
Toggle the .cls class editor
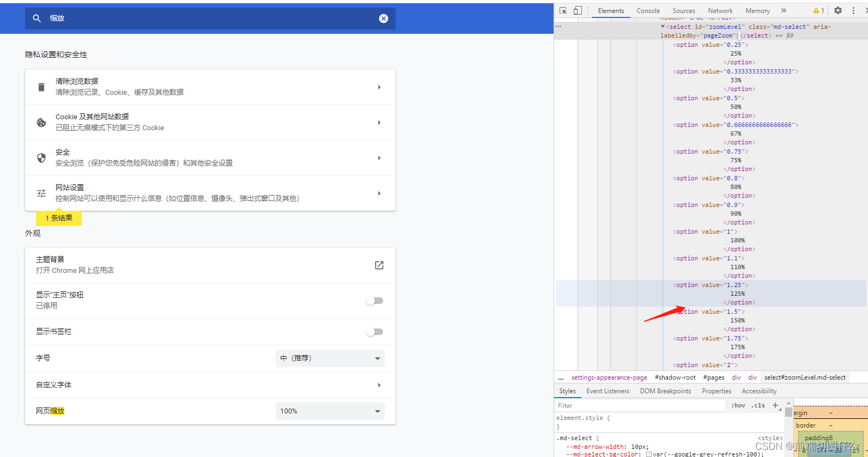758,405
